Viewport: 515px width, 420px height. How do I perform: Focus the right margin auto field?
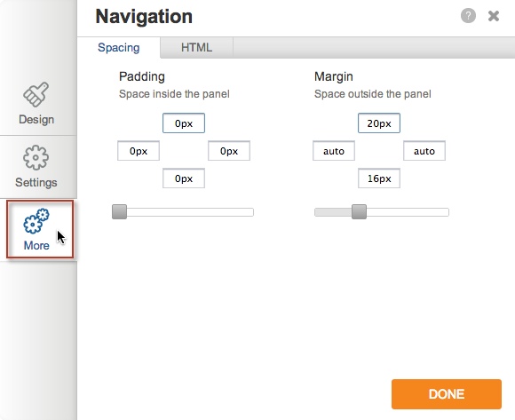pos(424,151)
